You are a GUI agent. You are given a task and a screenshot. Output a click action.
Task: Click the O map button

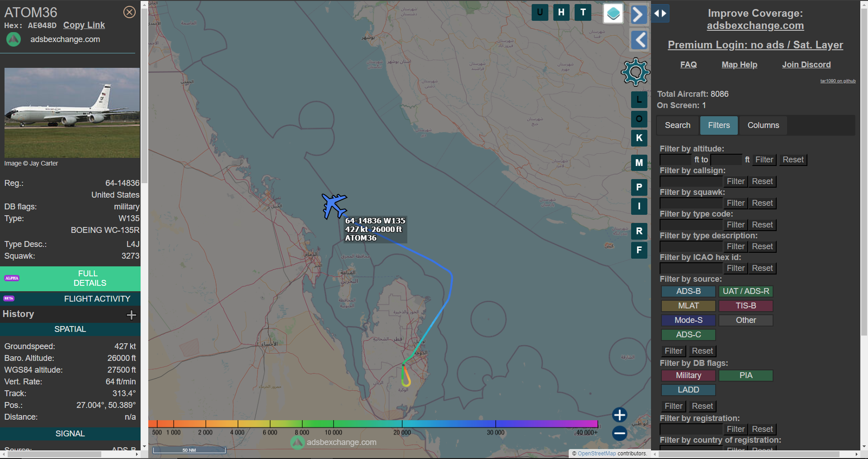(x=639, y=119)
